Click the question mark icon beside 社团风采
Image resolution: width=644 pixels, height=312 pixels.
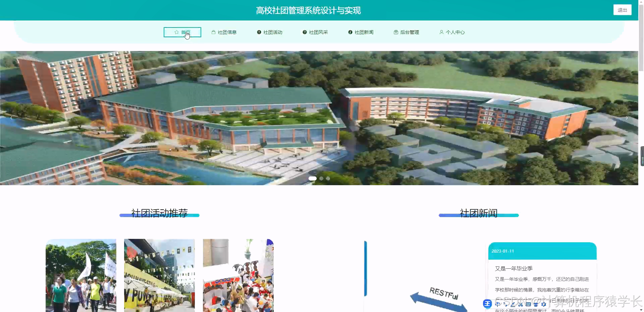pos(304,32)
